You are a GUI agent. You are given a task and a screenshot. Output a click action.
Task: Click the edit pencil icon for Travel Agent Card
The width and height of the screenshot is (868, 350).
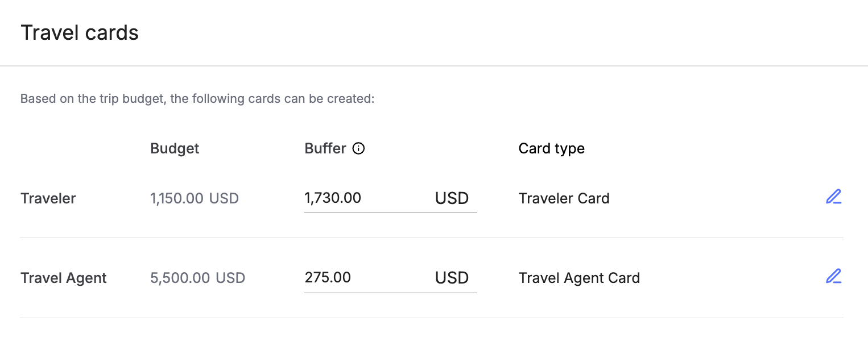point(833,277)
